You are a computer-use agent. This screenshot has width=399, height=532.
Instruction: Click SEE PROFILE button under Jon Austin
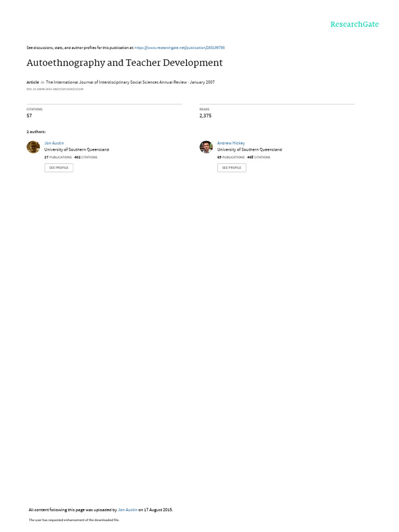(59, 168)
